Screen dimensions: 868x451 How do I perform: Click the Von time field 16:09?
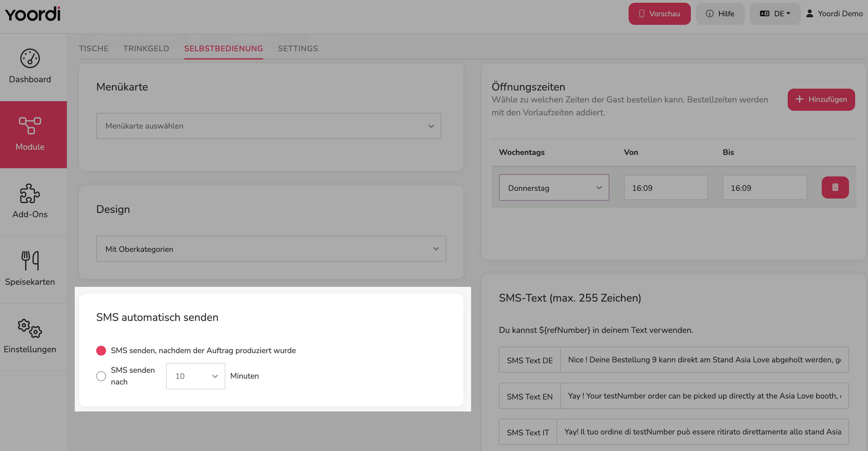click(665, 187)
